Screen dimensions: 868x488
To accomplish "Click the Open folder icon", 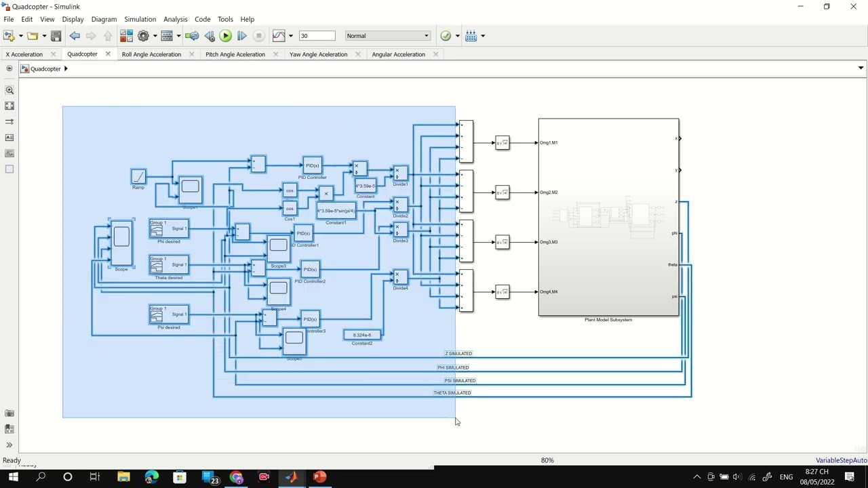I will coord(32,36).
